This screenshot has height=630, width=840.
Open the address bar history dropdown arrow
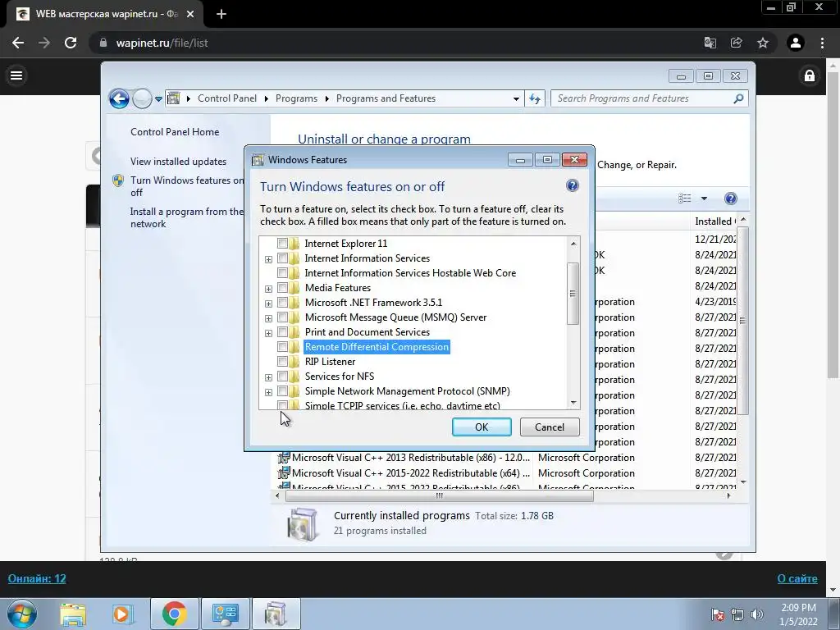(x=516, y=98)
